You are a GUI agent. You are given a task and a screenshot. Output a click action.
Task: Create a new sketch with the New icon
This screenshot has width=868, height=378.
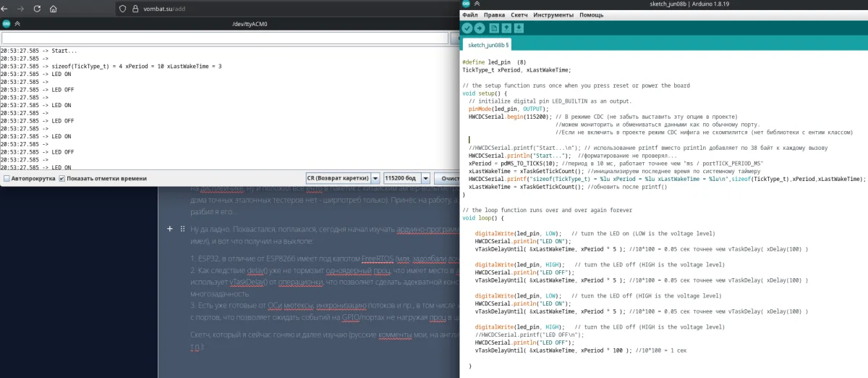point(494,28)
